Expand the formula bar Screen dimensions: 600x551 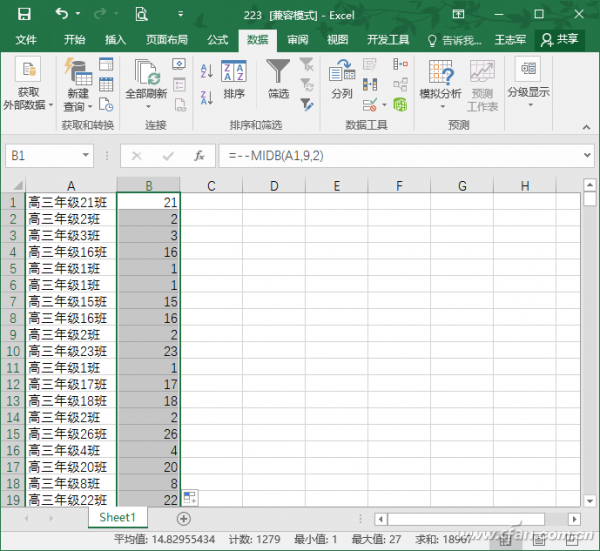[587, 155]
